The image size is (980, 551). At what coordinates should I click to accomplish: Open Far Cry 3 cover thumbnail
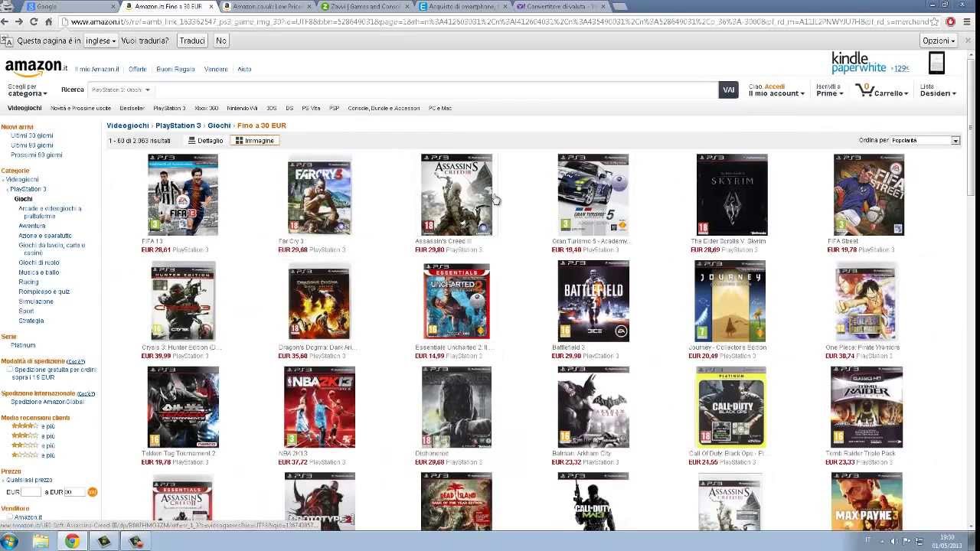[x=319, y=196]
